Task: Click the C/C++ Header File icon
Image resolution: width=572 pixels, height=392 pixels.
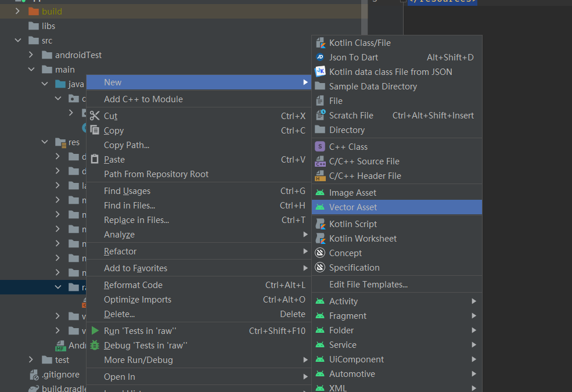Action: [320, 176]
